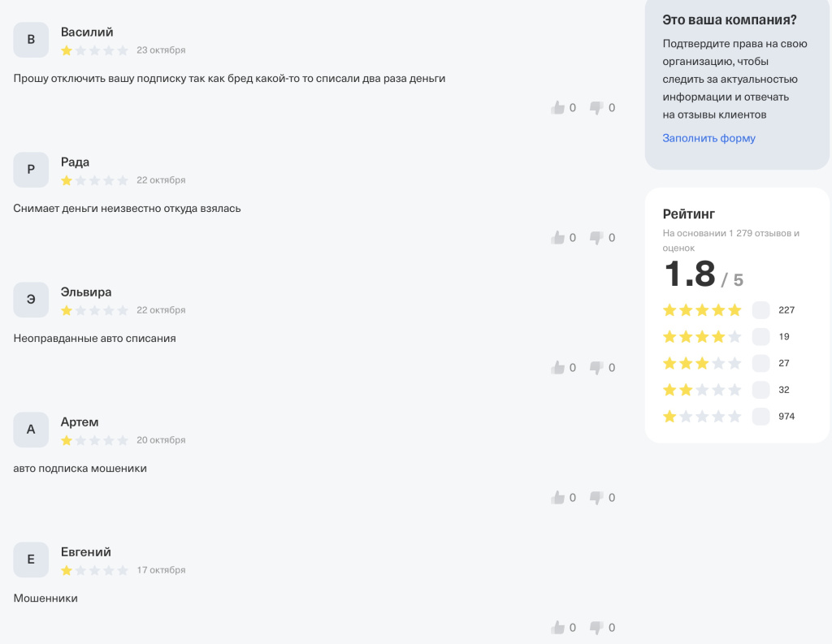Enable the three-star rating filter
Screen dimensions: 832x644
pyautogui.click(x=760, y=363)
